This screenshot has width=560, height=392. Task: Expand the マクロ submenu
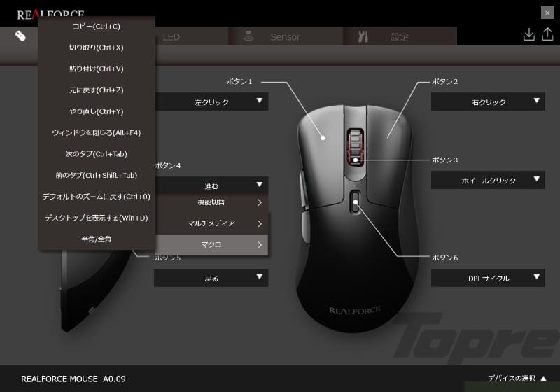[211, 245]
